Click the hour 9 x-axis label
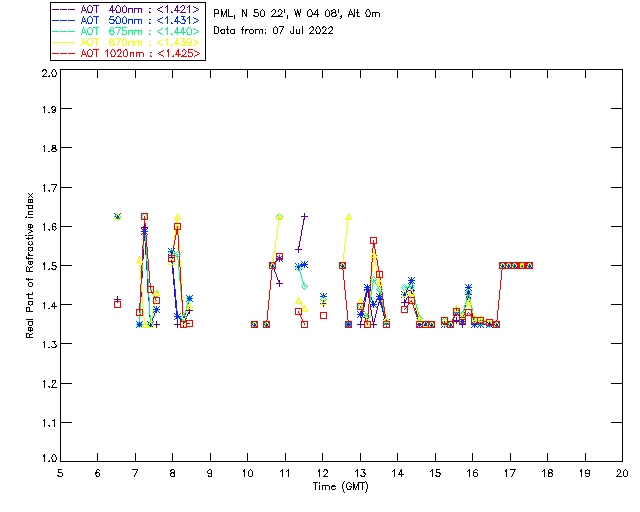Viewport: 640px width, 512px height. point(210,473)
